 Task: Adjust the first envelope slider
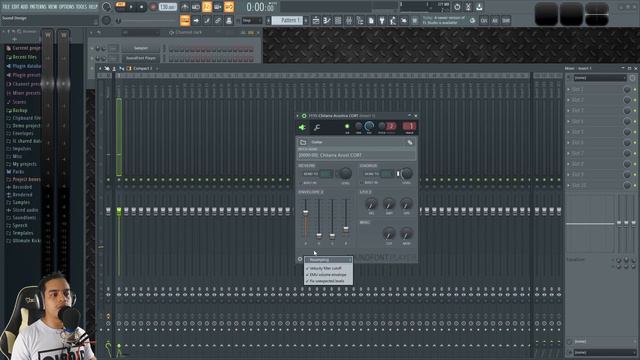pos(305,213)
